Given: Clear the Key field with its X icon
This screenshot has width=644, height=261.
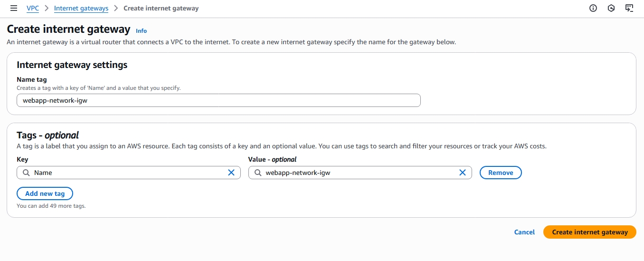Looking at the screenshot, I should point(231,173).
